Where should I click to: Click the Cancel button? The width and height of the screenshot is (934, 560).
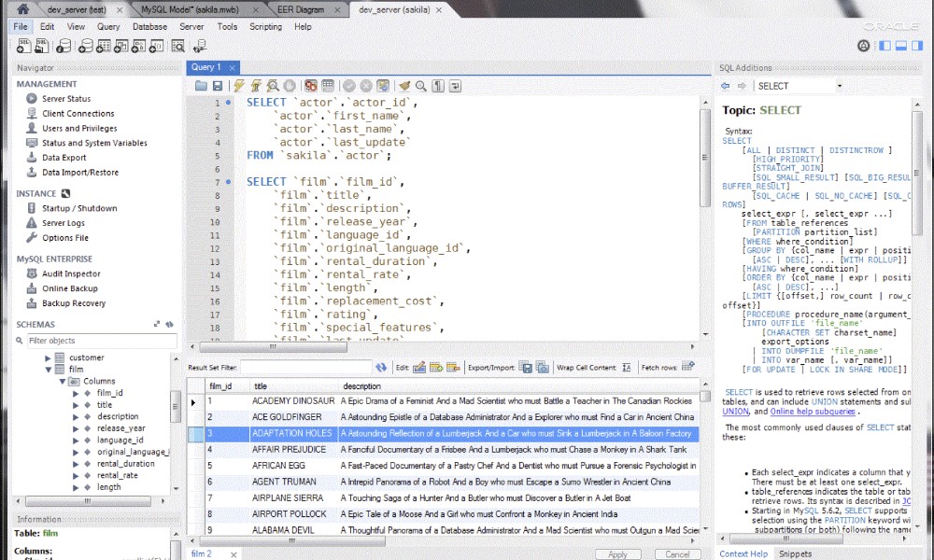677,554
